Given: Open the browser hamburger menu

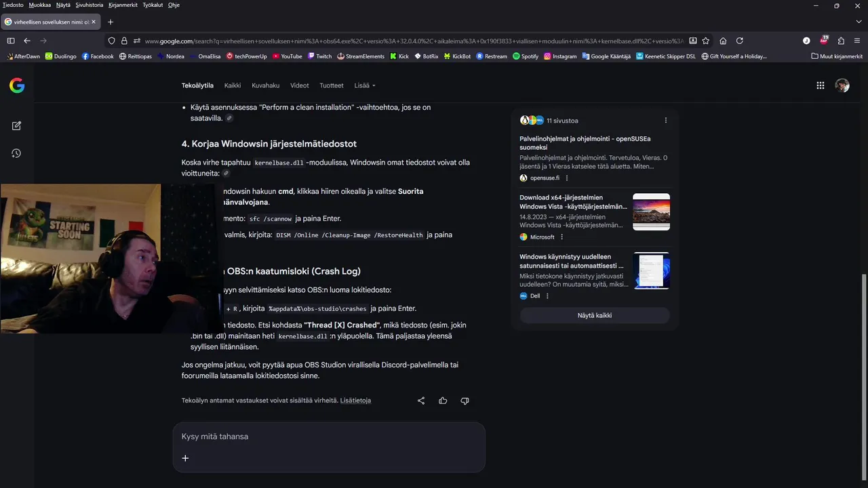Looking at the screenshot, I should (857, 41).
